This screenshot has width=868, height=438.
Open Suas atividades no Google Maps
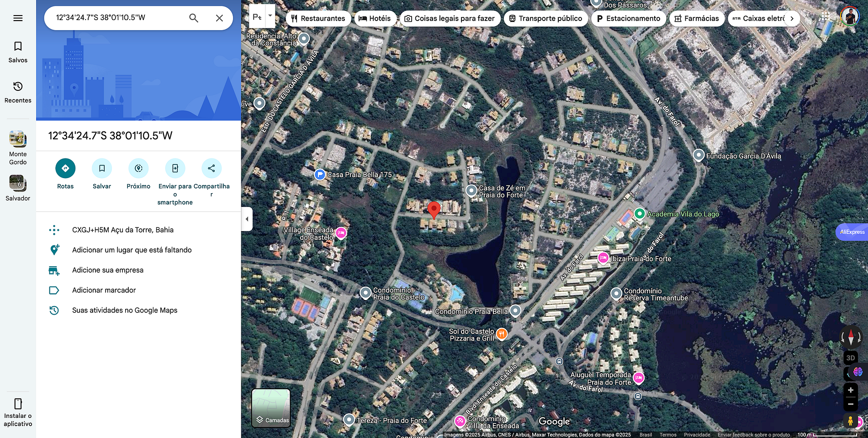point(124,310)
